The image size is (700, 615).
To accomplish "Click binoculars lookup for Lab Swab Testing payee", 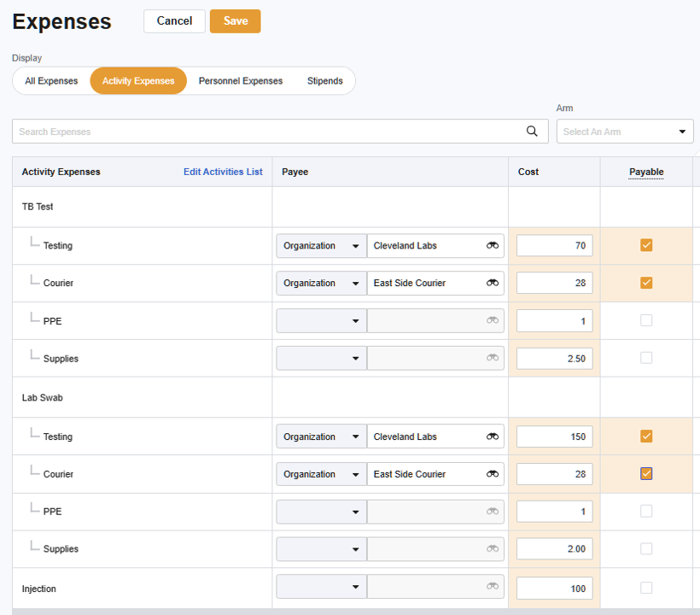I will click(493, 436).
